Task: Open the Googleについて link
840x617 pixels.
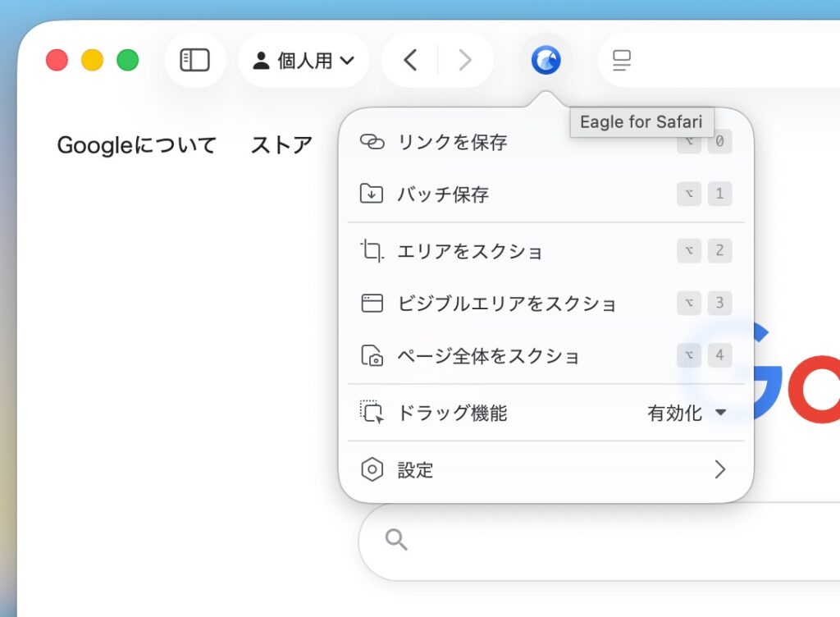Action: (x=136, y=145)
